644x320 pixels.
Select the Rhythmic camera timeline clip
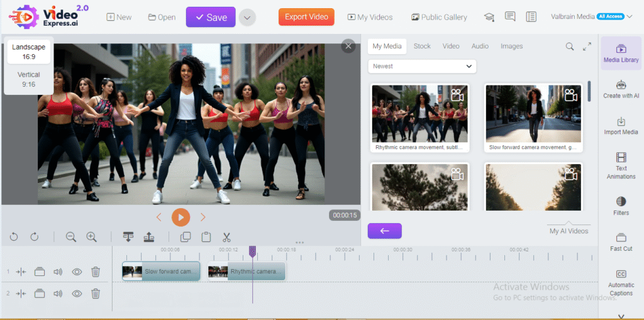(x=247, y=272)
